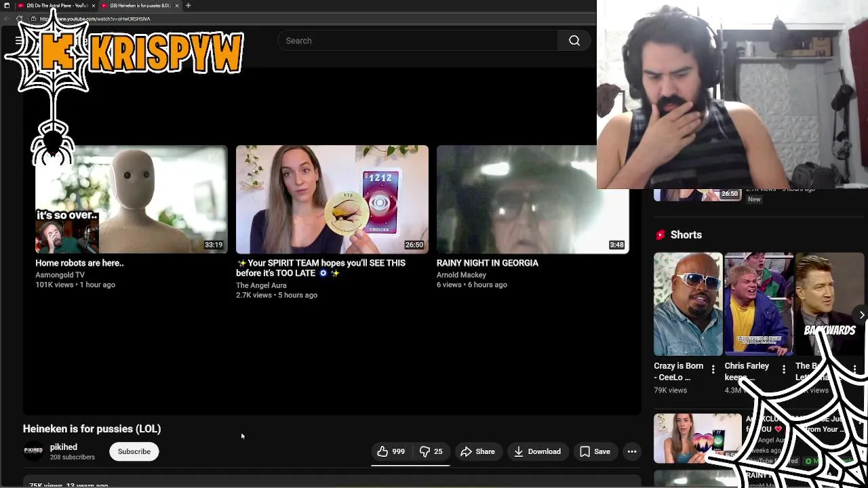Screen dimensions: 868x488
Task: Click the '79K views' text under CeeLo short
Action: pyautogui.click(x=670, y=390)
